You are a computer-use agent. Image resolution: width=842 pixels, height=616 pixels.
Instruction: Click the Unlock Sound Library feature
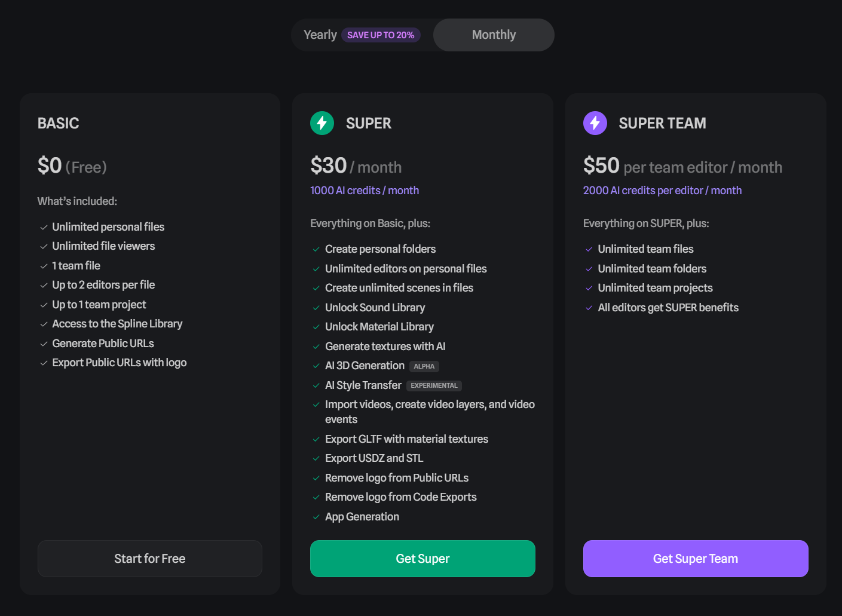coord(375,308)
